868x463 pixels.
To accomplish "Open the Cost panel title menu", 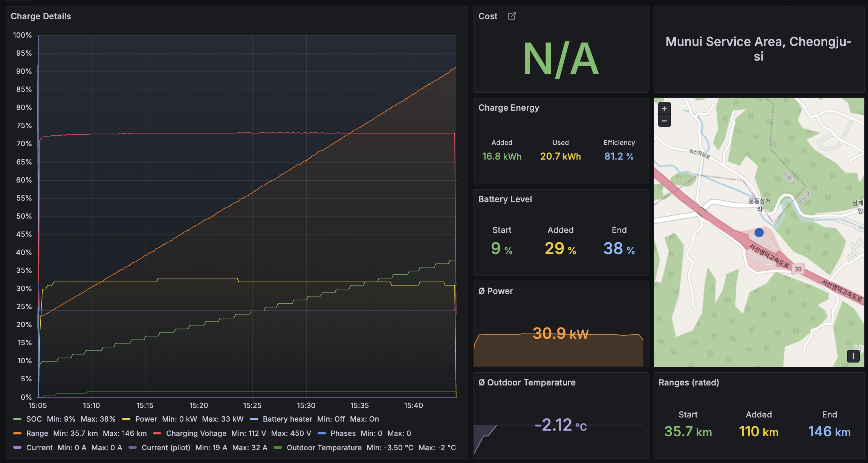I will (487, 16).
